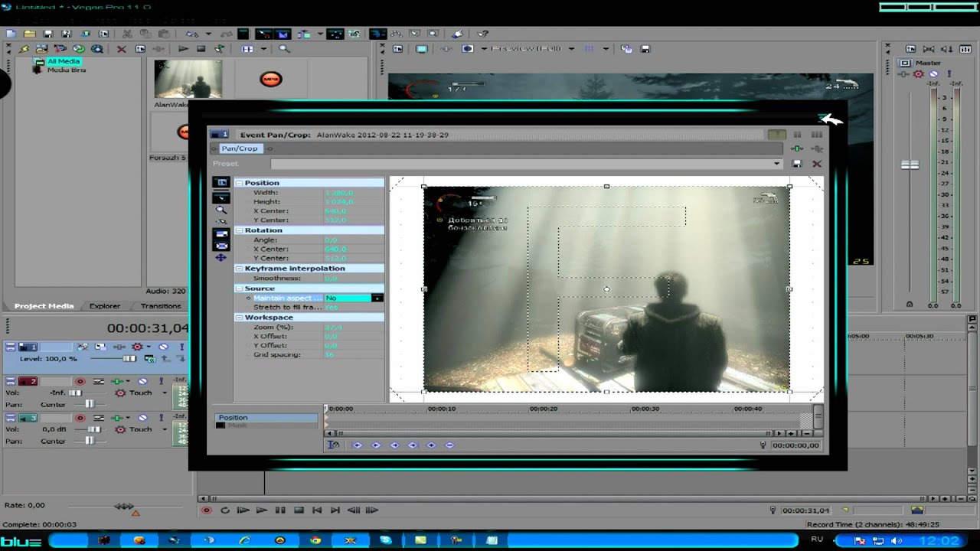This screenshot has height=551, width=980.
Task: Arm track 2 for record
Action: (80, 381)
